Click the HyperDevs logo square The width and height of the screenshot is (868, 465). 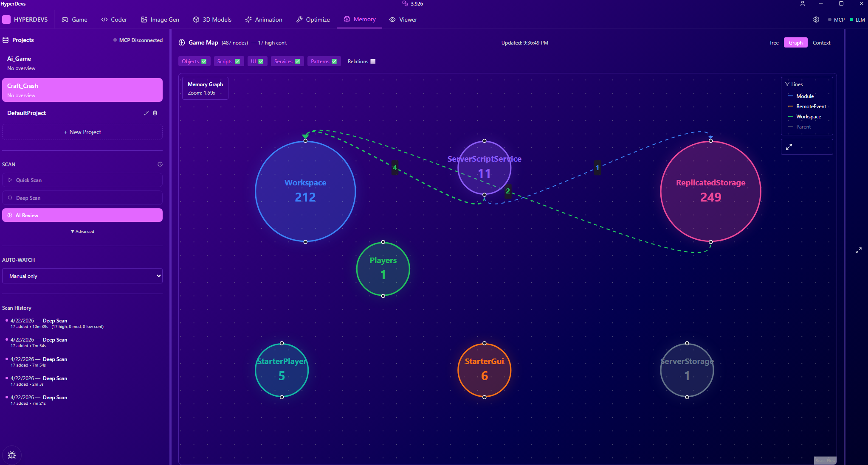[6, 20]
